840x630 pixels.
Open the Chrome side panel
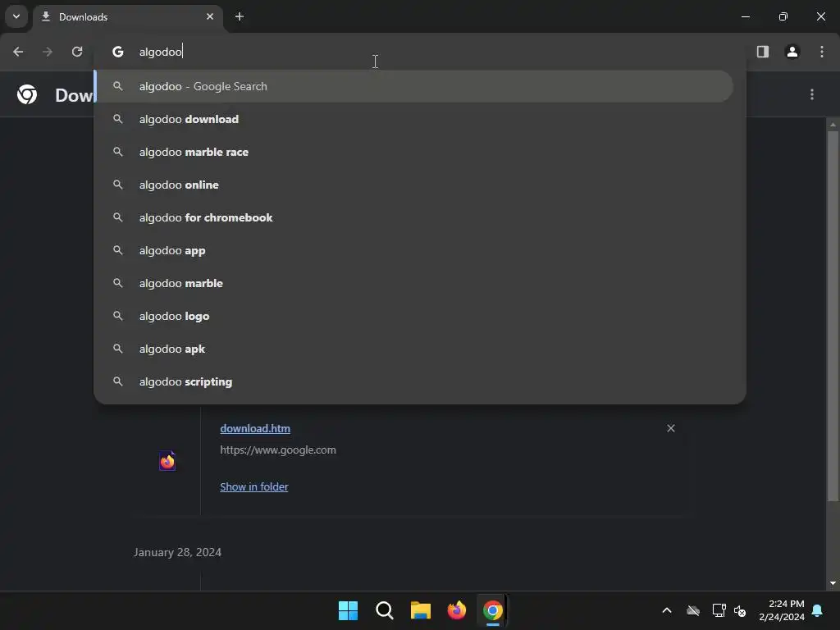click(762, 52)
